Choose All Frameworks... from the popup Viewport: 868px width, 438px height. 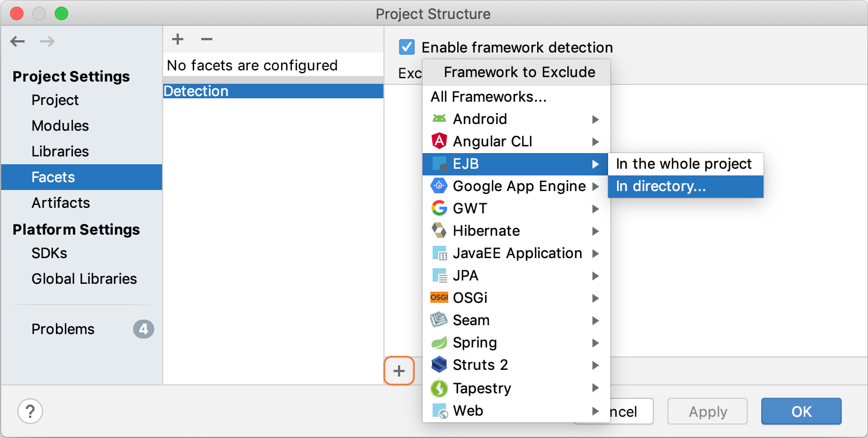coord(516,97)
